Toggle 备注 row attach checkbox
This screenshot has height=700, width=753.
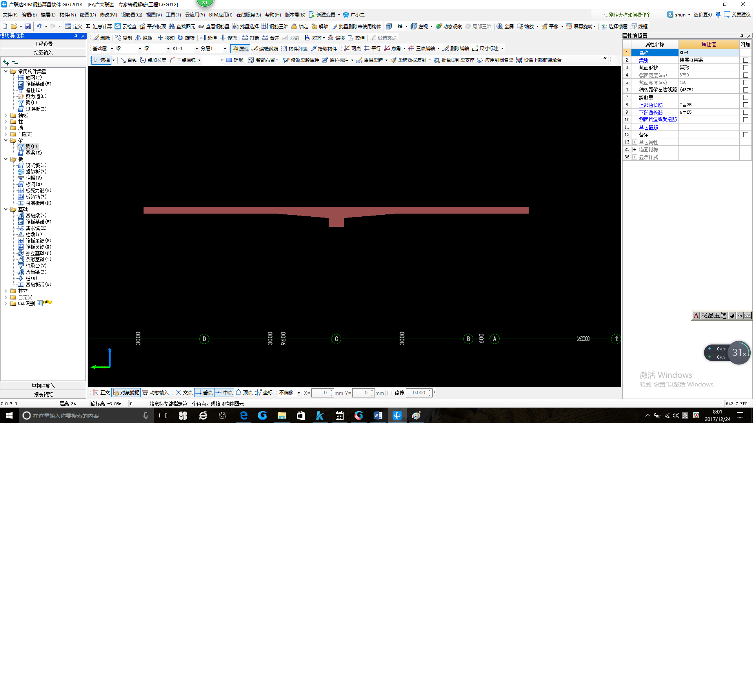(746, 134)
